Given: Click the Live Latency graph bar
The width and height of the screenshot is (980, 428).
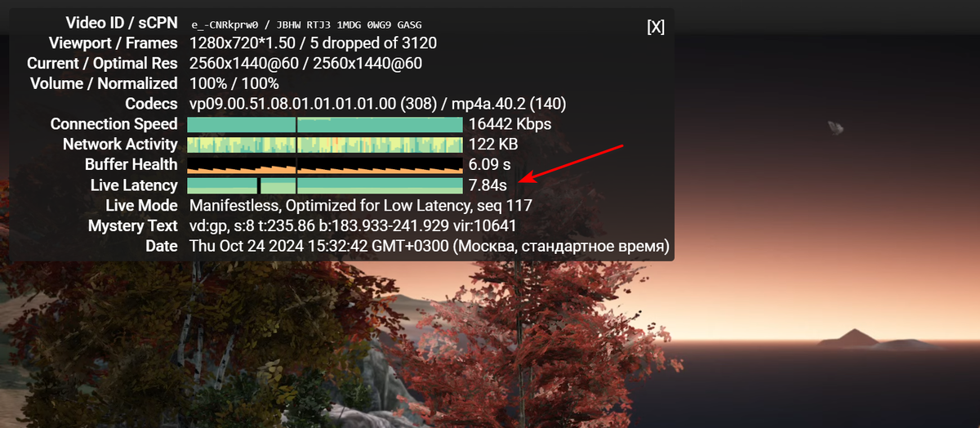Looking at the screenshot, I should (325, 185).
